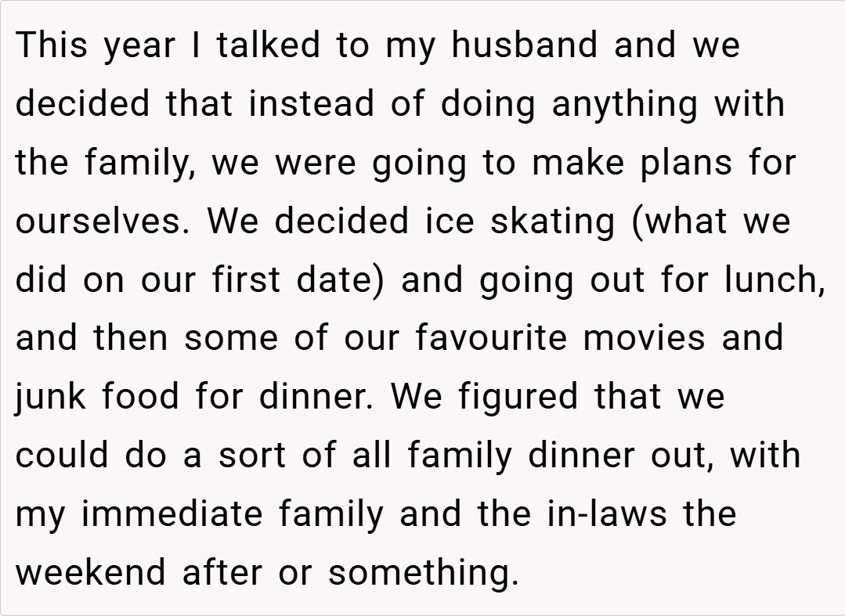The image size is (845, 616).
Task: Click the word "something" at the end
Action: (x=423, y=573)
